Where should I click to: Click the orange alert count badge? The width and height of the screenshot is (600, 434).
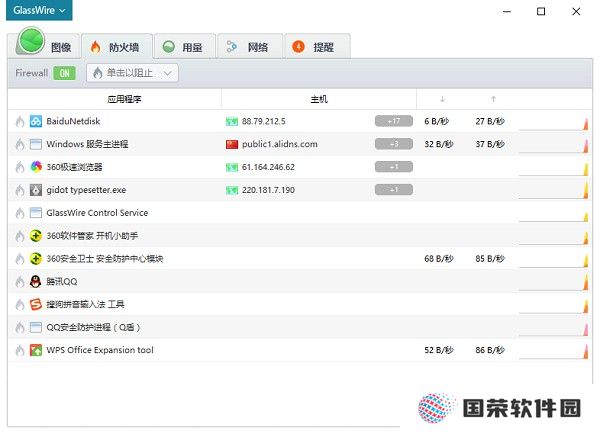tap(298, 47)
